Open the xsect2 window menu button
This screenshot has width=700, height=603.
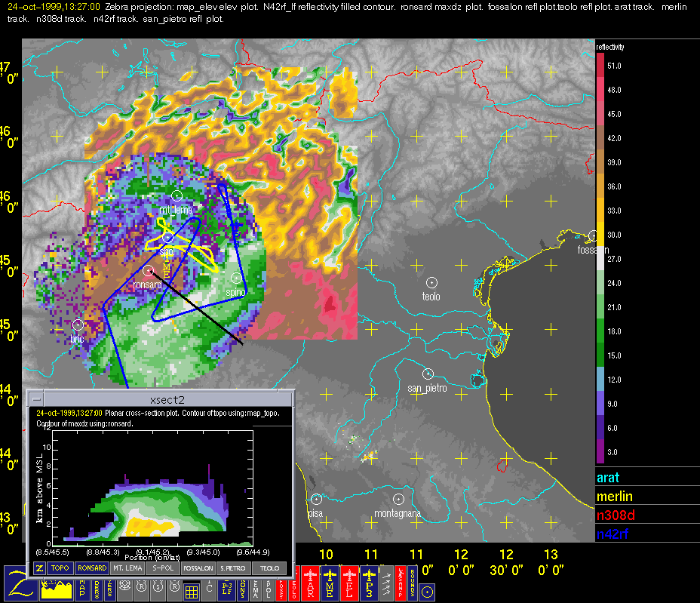[x=37, y=400]
